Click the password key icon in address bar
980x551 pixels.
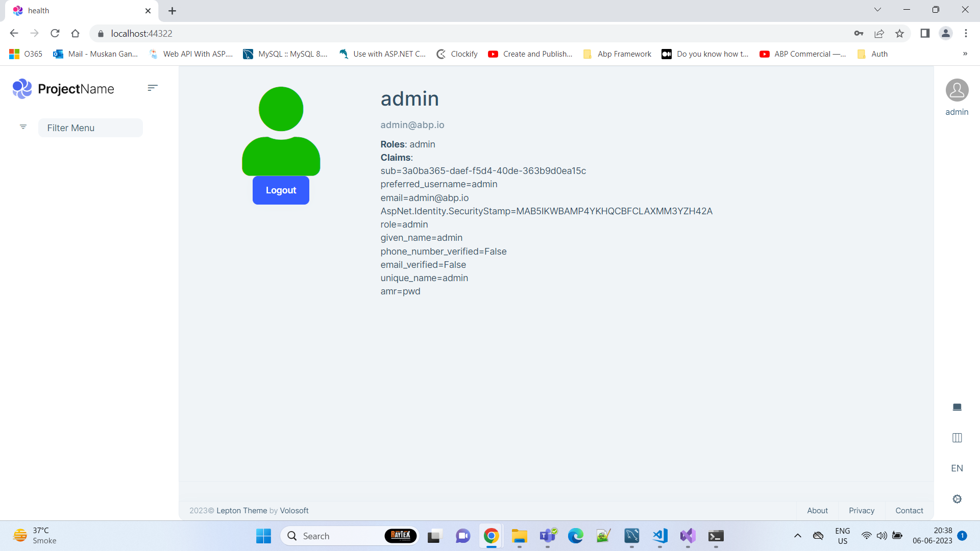coord(859,34)
